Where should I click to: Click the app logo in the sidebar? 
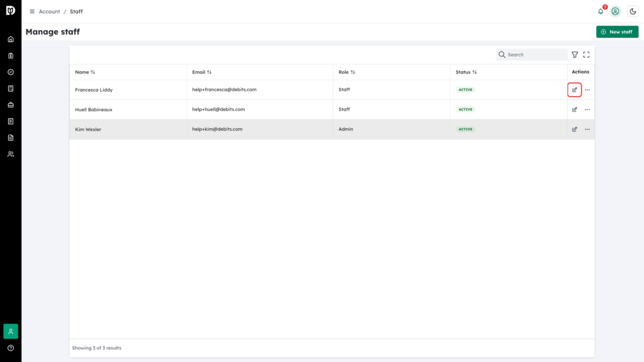[x=11, y=10]
